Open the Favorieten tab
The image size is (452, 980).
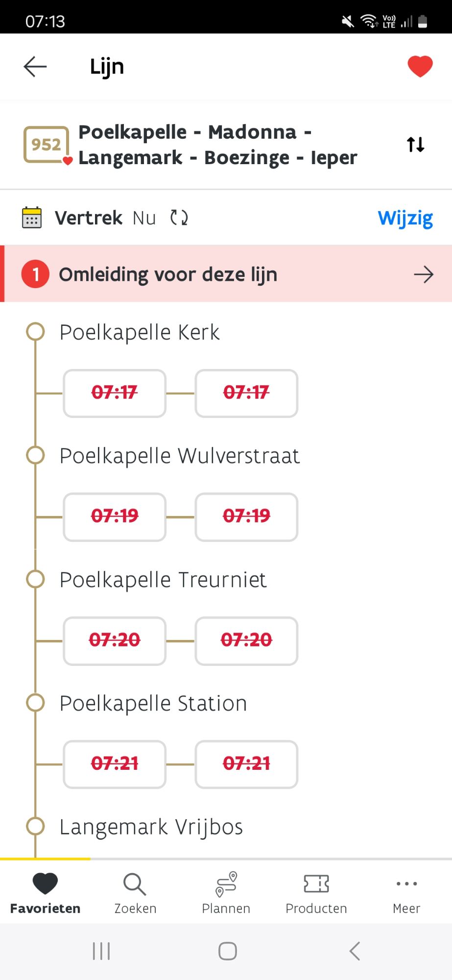click(x=45, y=893)
